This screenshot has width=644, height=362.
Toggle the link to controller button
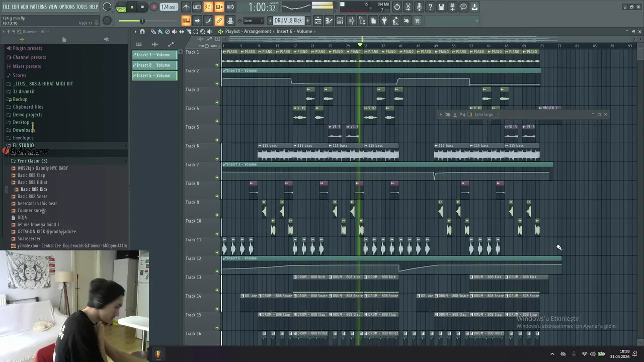219,21
